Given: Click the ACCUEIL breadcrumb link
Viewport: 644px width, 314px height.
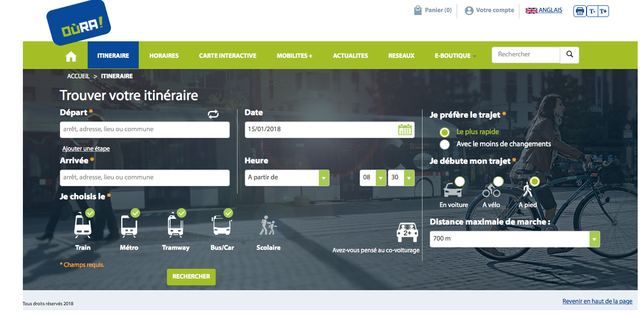Looking at the screenshot, I should (78, 76).
